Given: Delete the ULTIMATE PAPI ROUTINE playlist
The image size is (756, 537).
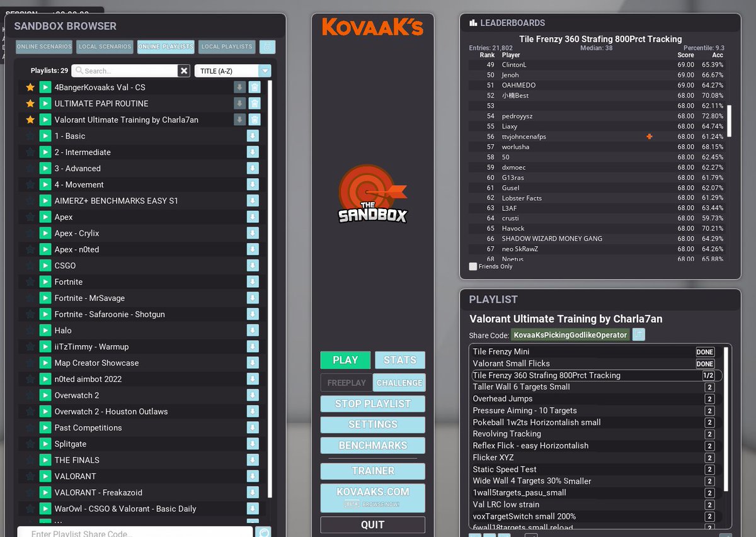Looking at the screenshot, I should 254,103.
